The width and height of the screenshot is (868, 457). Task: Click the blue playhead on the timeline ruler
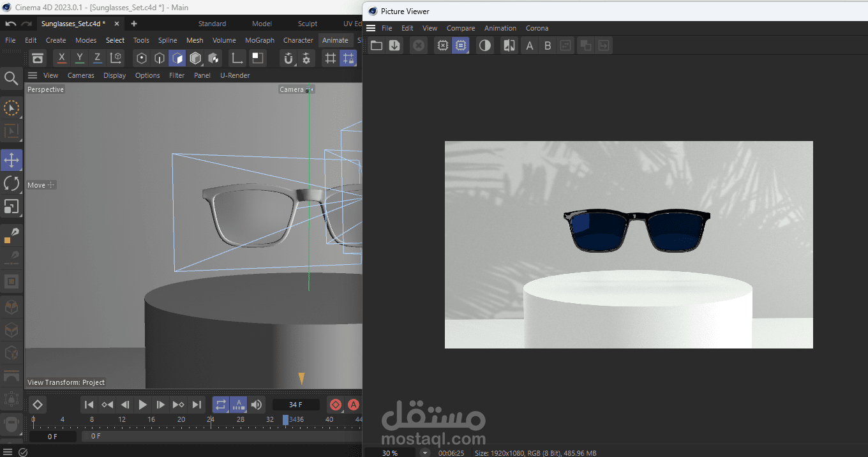click(x=285, y=419)
